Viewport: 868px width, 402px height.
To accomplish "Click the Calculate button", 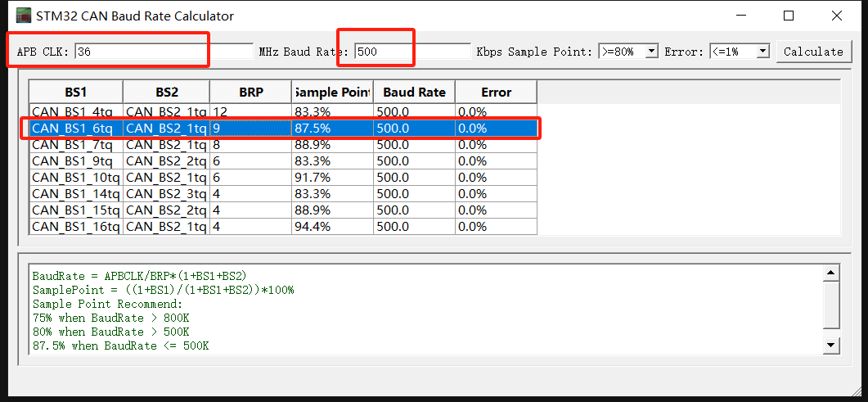I will 813,52.
